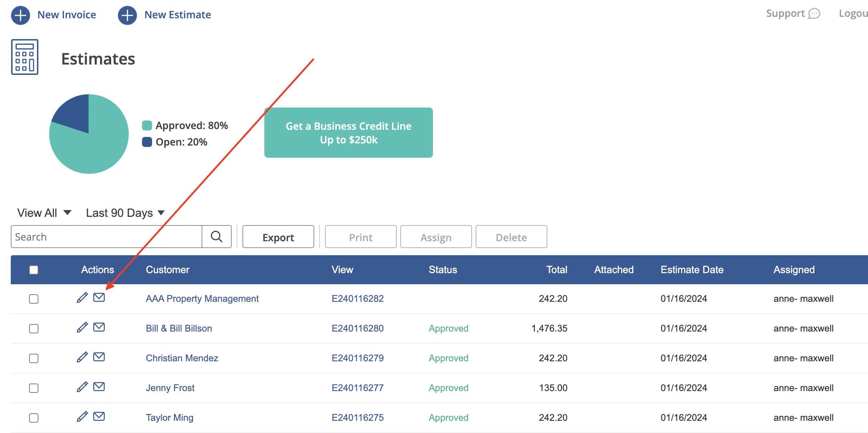Click the search magnifier icon
868x433 pixels.
point(217,237)
